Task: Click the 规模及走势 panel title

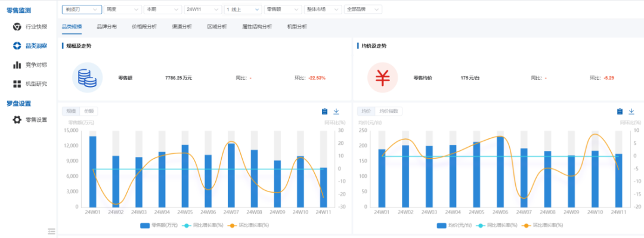Action: point(79,46)
